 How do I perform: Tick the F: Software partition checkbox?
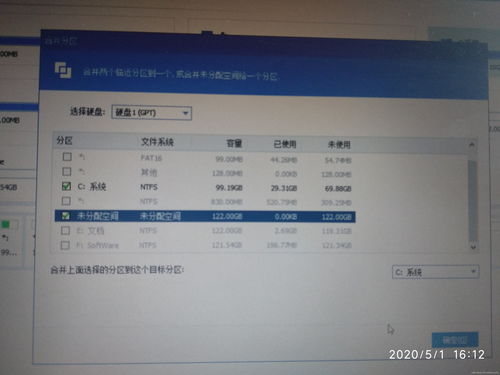[65, 245]
